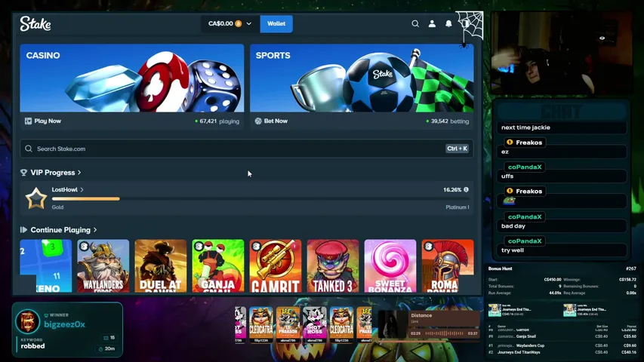This screenshot has height=362, width=644.
Task: Click keyword 'robbed' in overlay
Action: [33, 346]
